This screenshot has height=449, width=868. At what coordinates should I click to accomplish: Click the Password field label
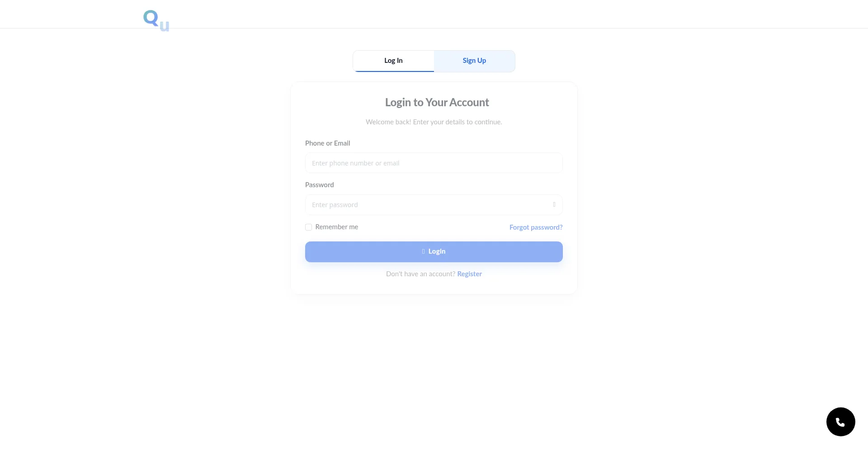(x=320, y=185)
